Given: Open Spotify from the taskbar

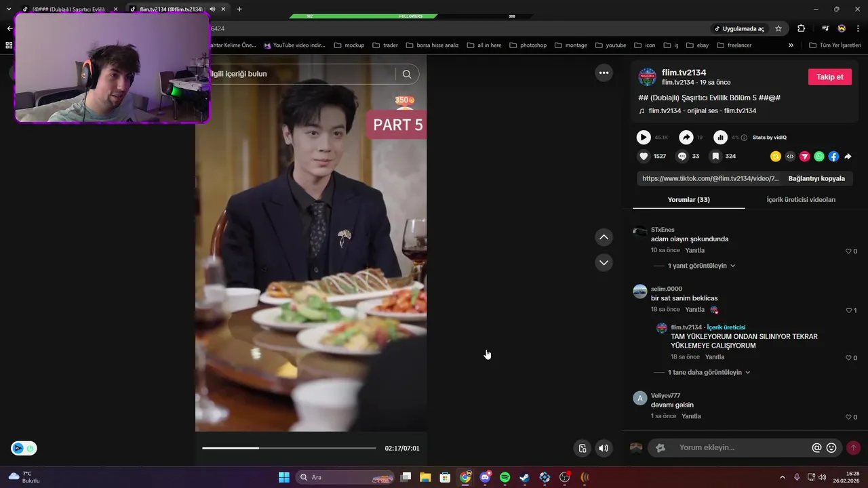Looking at the screenshot, I should coord(505,477).
